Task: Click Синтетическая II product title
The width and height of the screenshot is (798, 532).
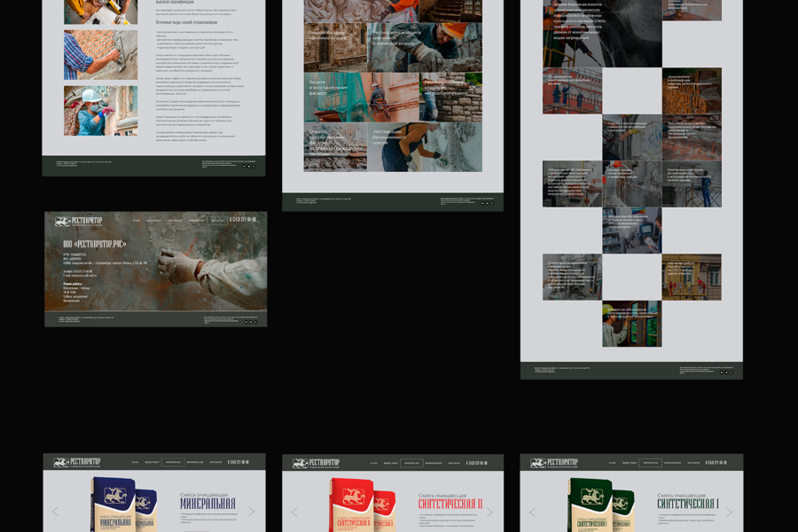Action: click(x=450, y=504)
